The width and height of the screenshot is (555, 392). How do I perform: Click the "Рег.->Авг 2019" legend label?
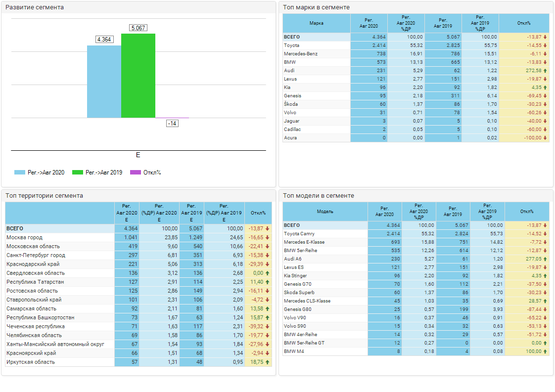(104, 173)
